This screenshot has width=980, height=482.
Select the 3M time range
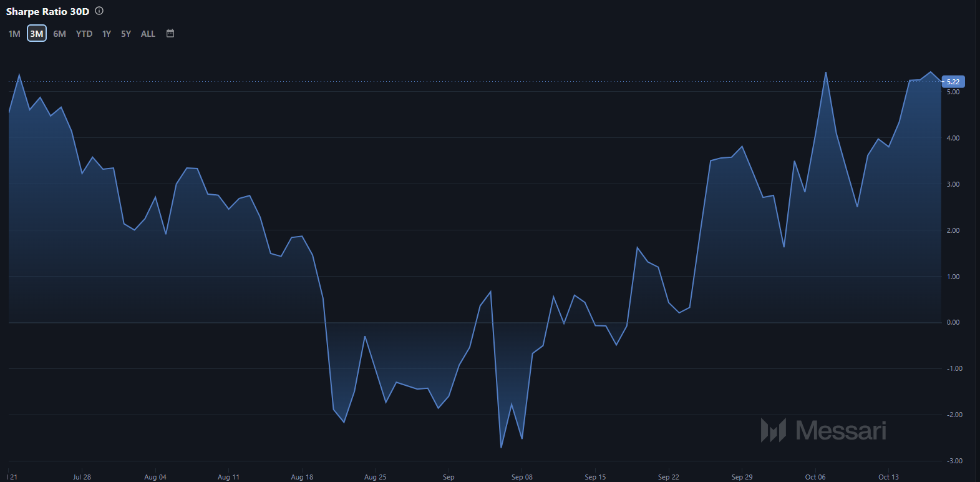(37, 34)
